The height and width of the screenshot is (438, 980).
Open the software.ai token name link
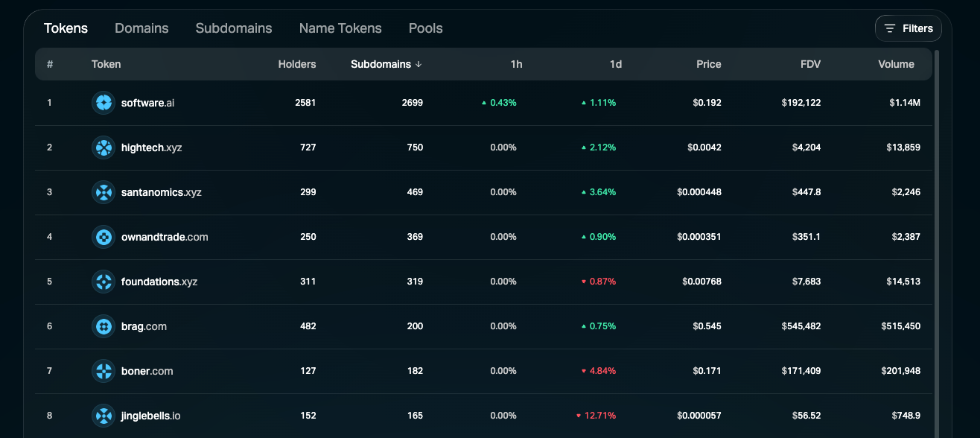(147, 103)
